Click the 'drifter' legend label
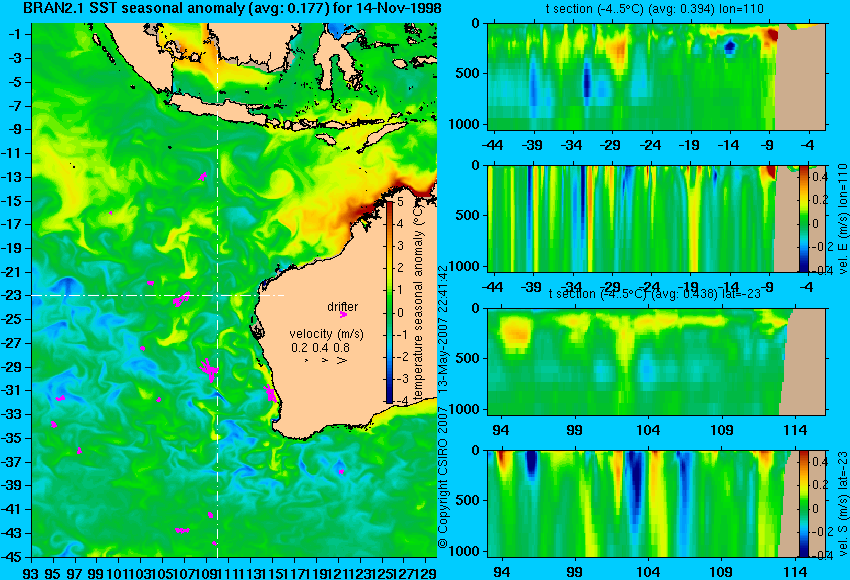This screenshot has height=580, width=850. click(x=343, y=306)
